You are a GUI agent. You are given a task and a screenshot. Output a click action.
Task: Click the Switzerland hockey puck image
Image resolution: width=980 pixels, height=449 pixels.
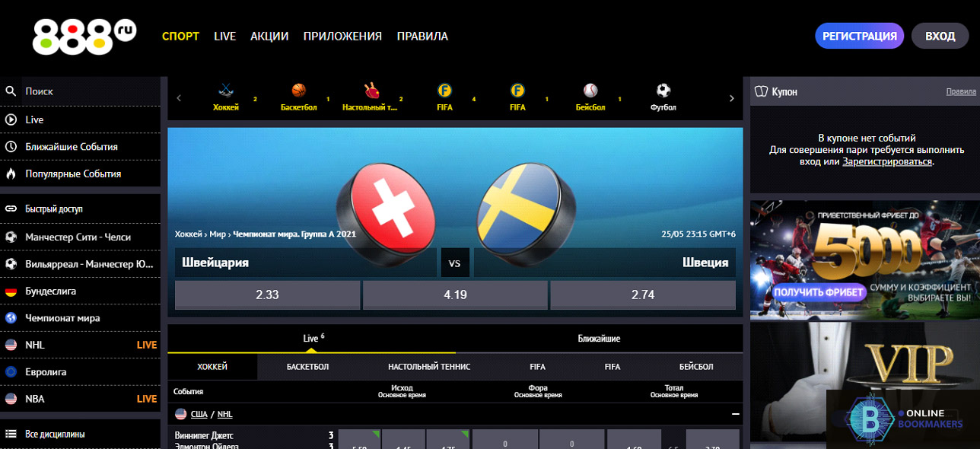tap(386, 213)
